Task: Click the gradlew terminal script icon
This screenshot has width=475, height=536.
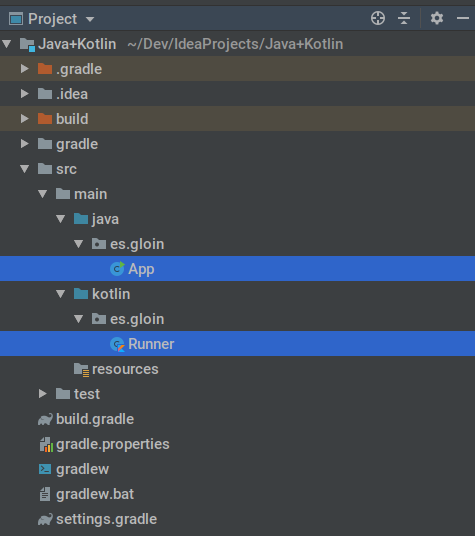Action: pyautogui.click(x=45, y=469)
